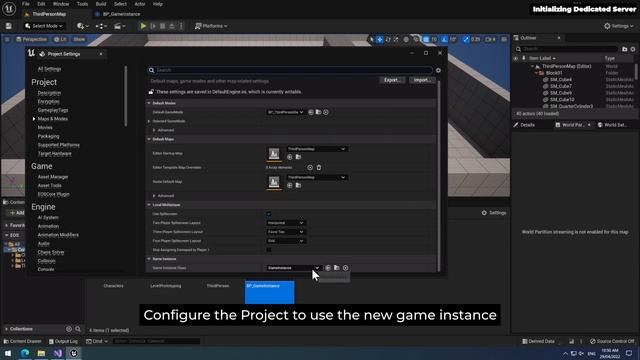Open the File menu

click(x=26, y=4)
